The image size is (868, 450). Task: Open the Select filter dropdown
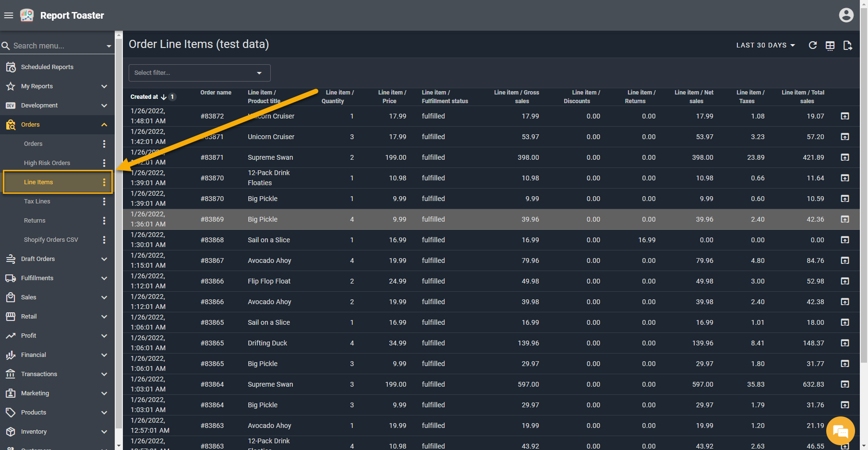point(199,73)
